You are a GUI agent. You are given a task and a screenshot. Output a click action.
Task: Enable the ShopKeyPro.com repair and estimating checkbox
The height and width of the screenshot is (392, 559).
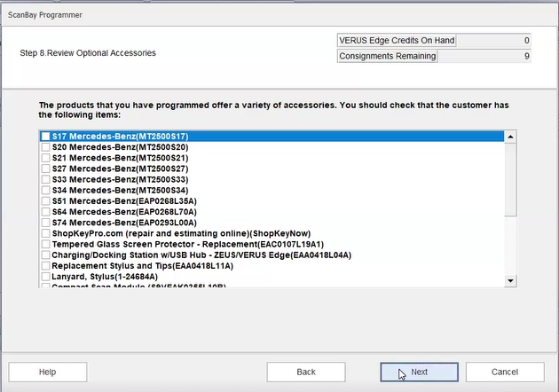click(x=45, y=233)
